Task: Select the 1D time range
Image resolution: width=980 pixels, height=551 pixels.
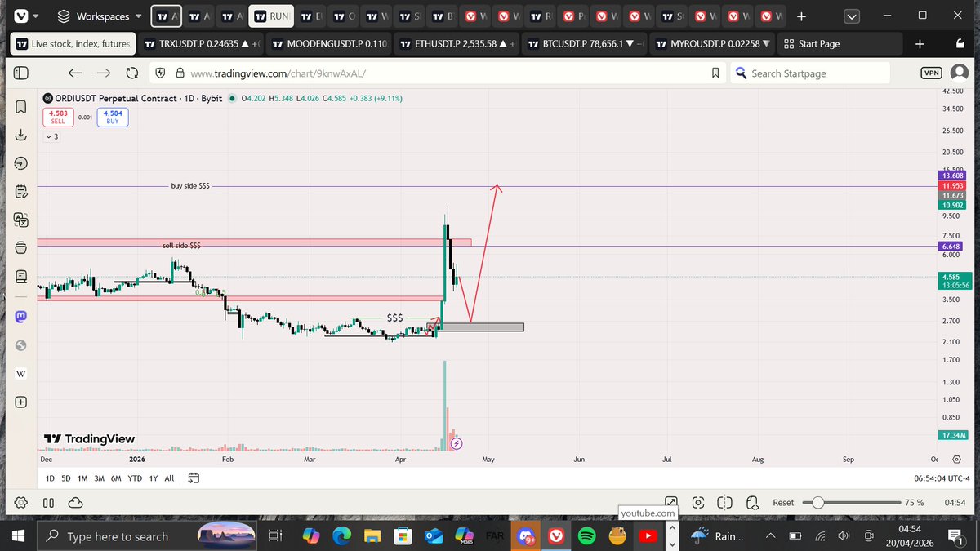Action: pos(50,478)
